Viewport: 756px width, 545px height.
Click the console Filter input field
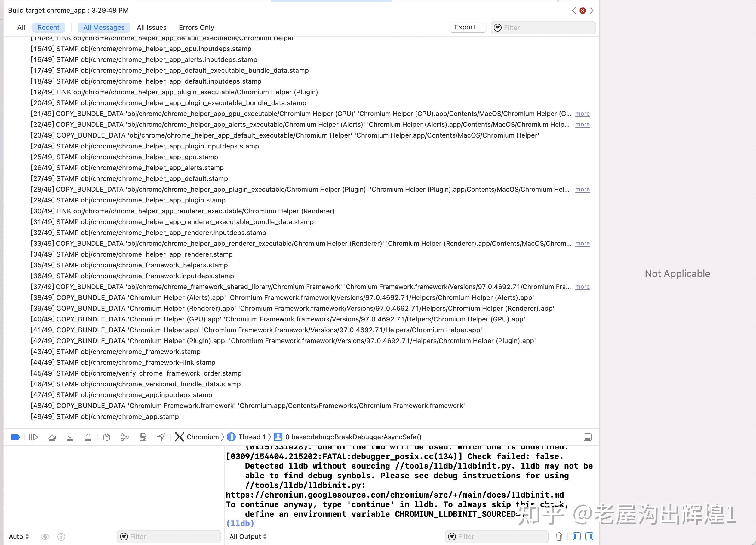tap(497, 536)
